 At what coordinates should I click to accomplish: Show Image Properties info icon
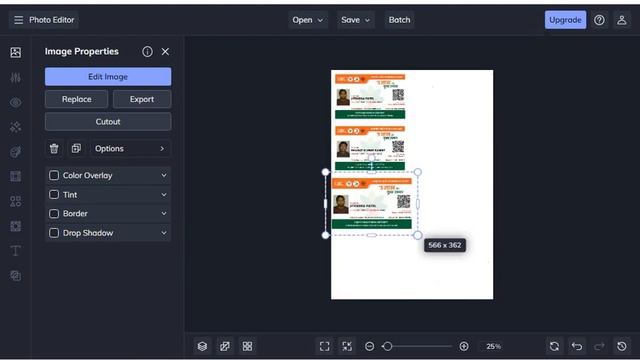tap(147, 51)
